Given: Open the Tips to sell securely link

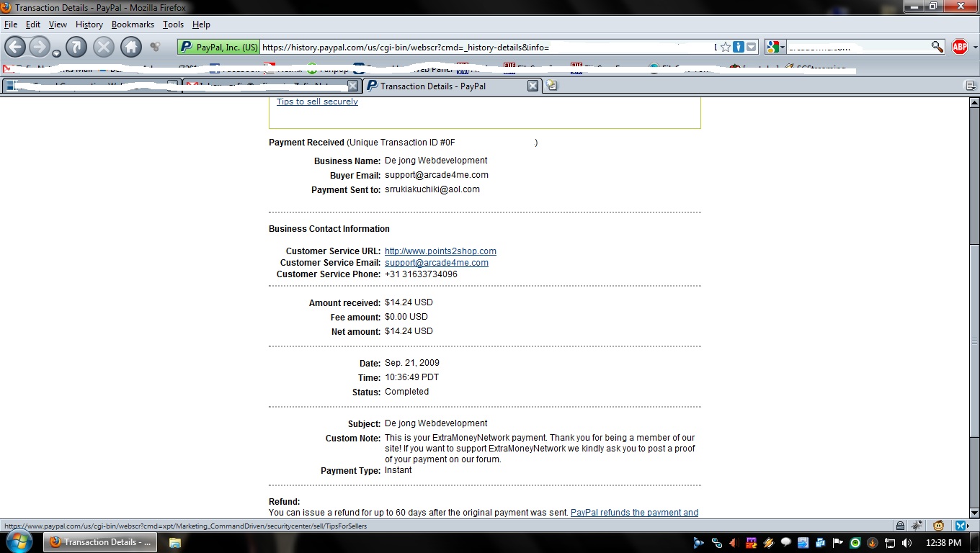Looking at the screenshot, I should 317,102.
